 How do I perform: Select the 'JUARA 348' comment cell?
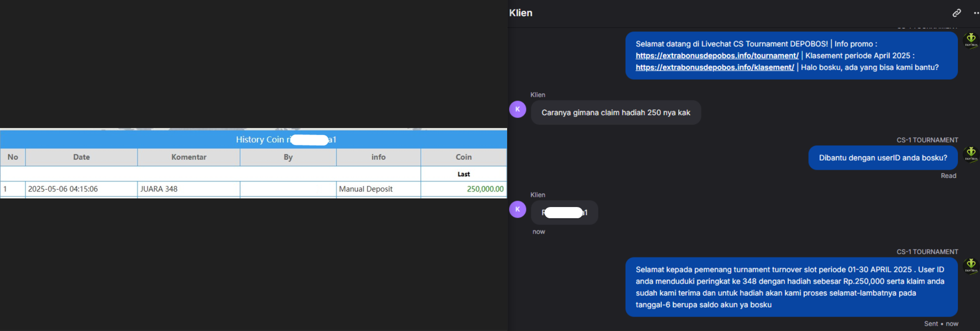click(188, 189)
